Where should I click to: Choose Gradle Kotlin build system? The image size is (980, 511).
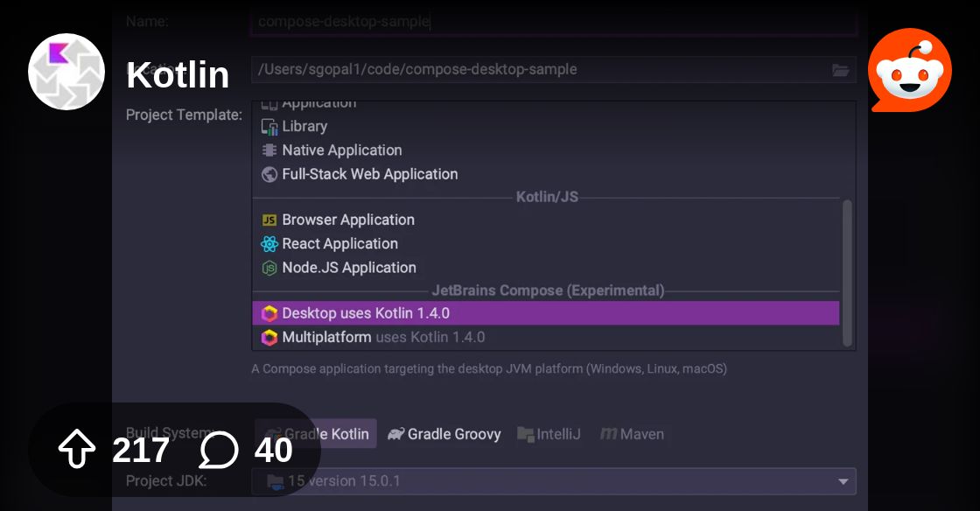tap(316, 433)
